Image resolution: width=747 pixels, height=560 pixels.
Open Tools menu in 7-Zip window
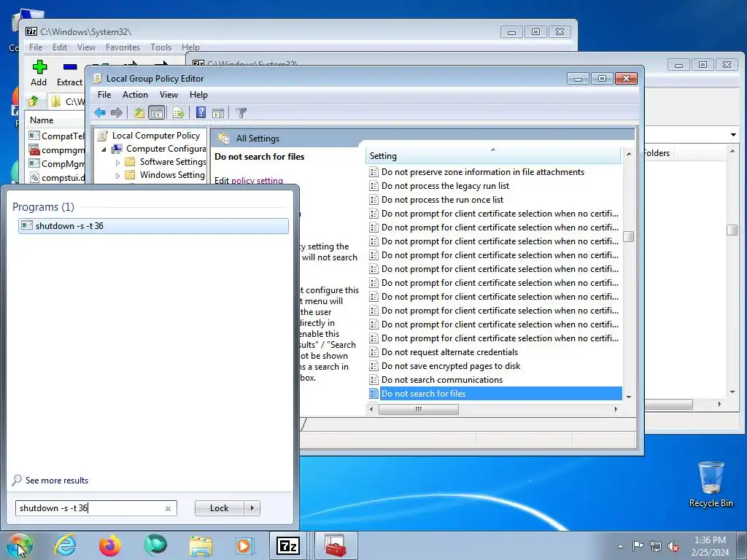161,47
